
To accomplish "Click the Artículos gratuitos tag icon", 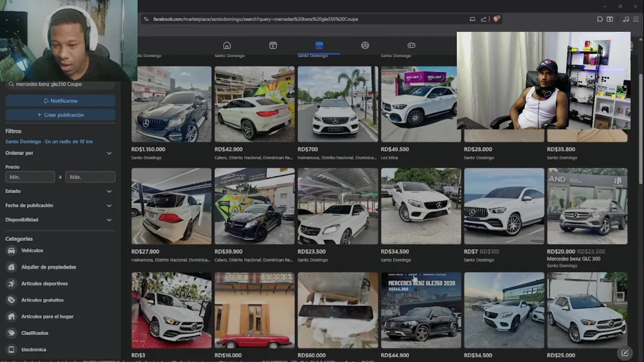I will (12, 300).
